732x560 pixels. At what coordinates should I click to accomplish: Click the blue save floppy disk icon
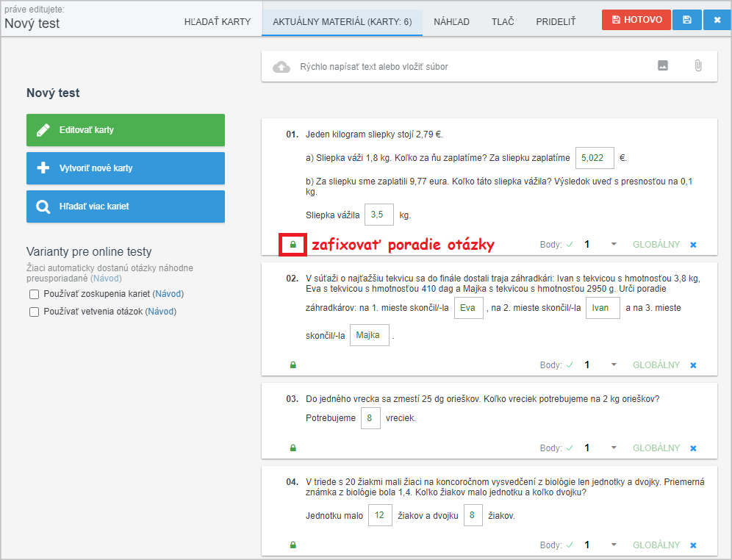[x=686, y=20]
